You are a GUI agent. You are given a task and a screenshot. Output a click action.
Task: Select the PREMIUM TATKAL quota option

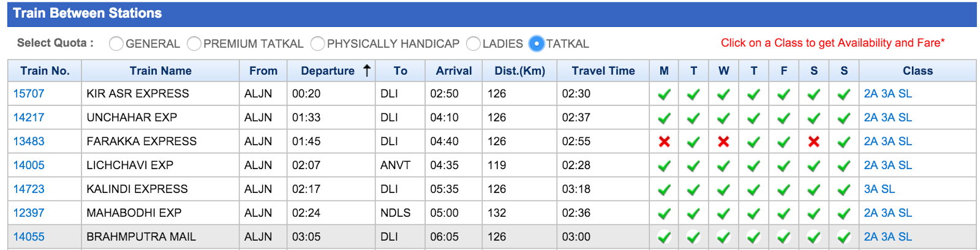click(x=194, y=44)
